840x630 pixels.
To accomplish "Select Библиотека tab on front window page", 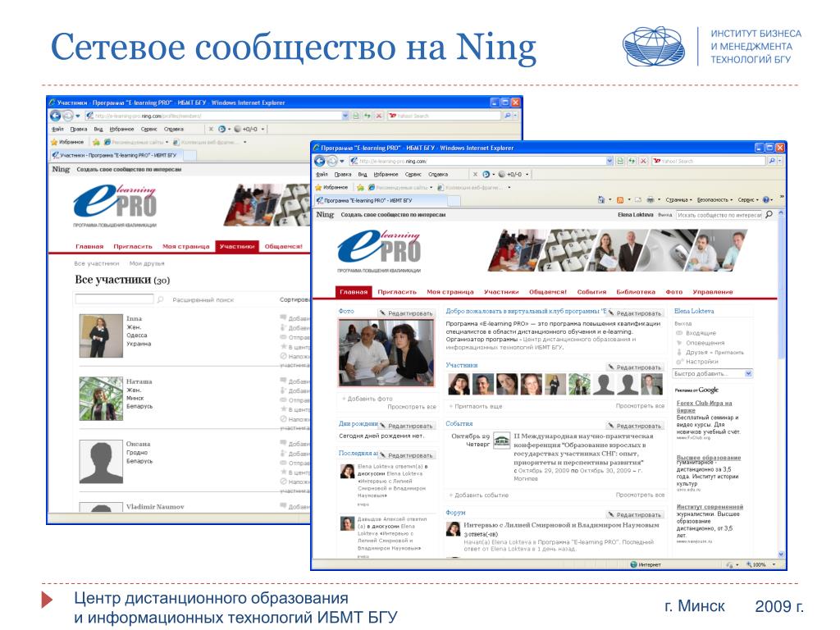I will pyautogui.click(x=636, y=292).
